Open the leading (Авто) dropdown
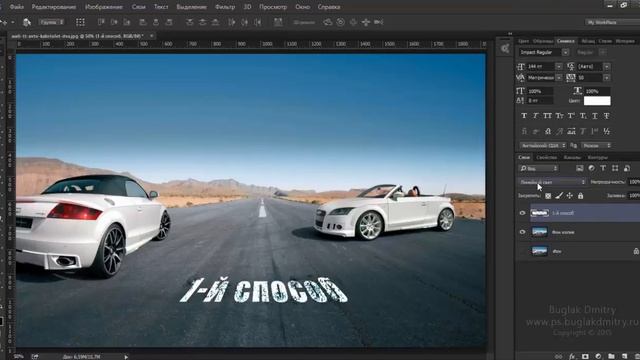640x360 pixels. click(607, 66)
